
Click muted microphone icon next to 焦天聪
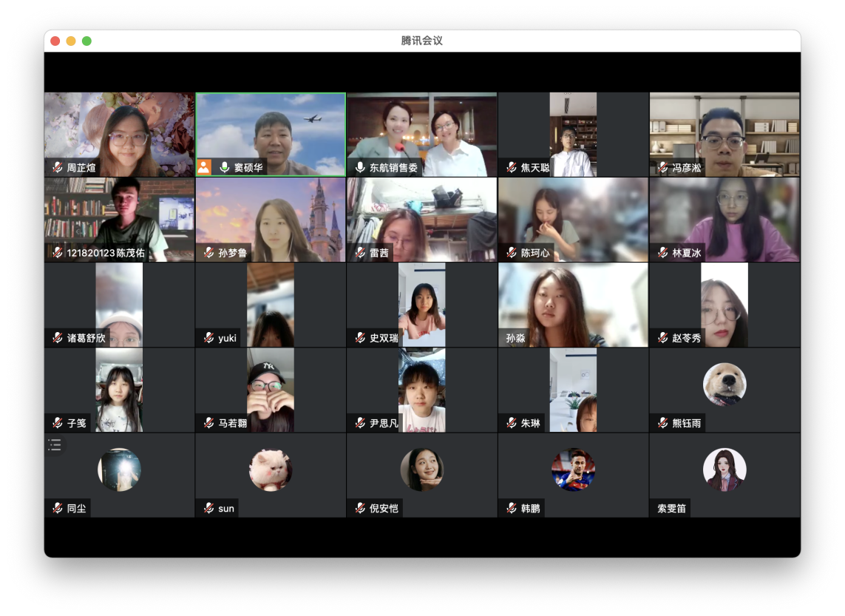click(511, 168)
